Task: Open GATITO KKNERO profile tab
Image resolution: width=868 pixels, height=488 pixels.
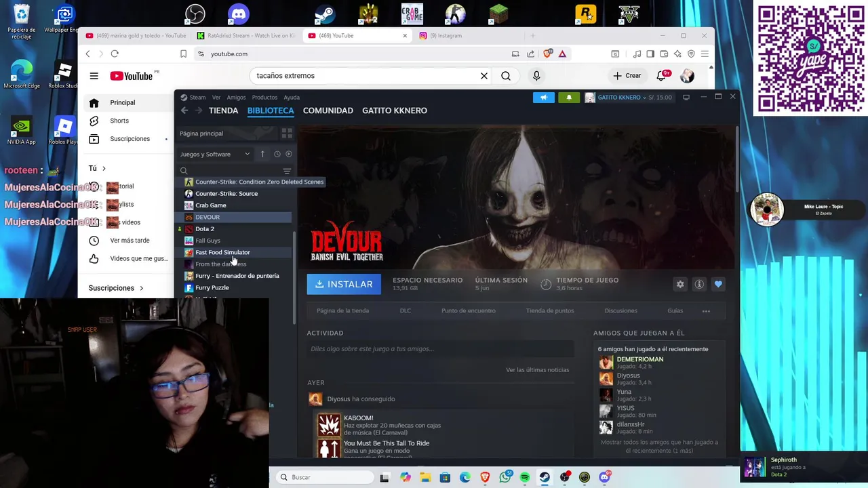Action: (395, 110)
